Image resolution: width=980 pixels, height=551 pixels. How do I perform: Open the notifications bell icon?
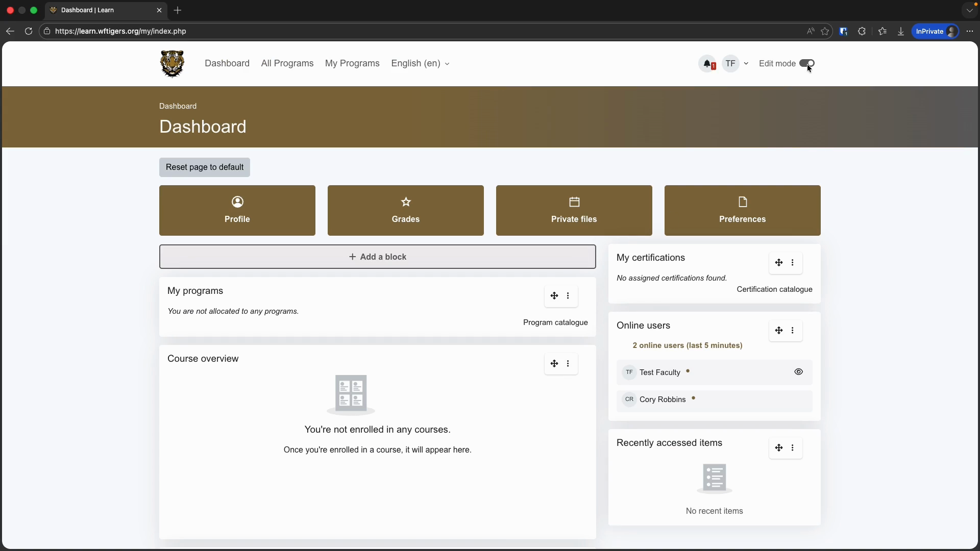tap(707, 64)
